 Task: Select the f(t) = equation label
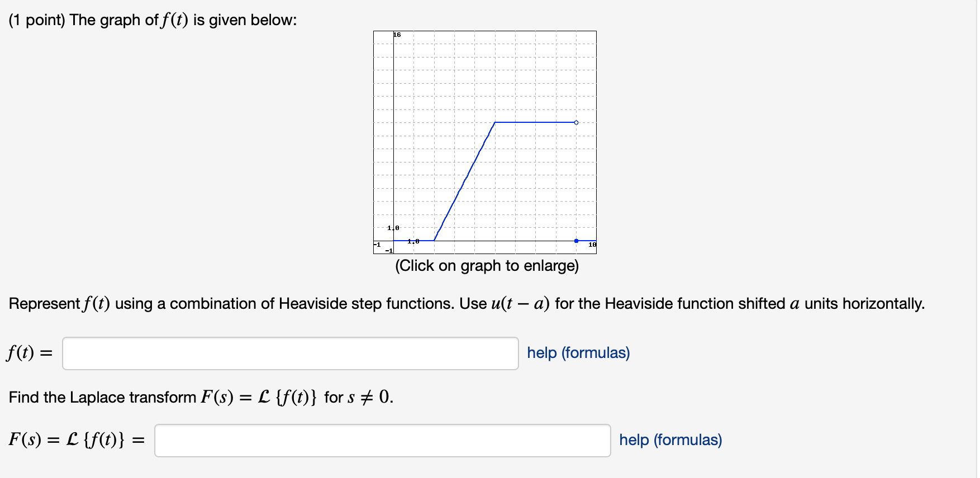point(28,352)
